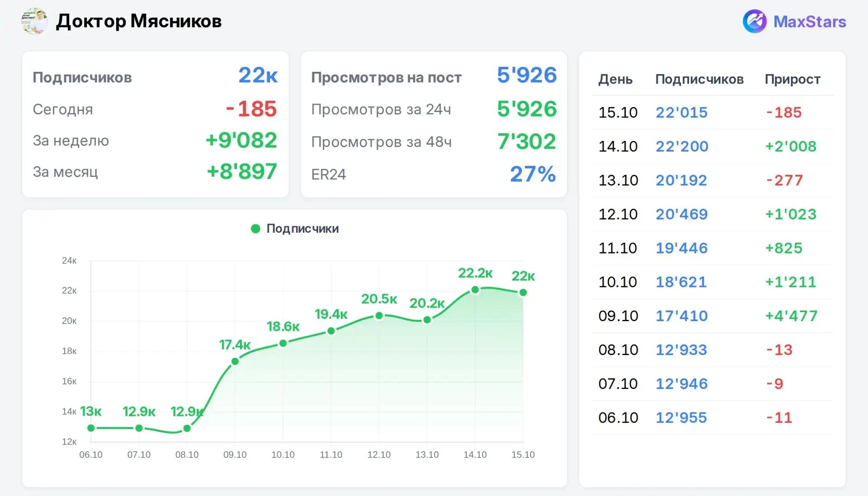Click the 10.10 data point labeled 18.6к
Screen dimensions: 868x496
point(283,343)
